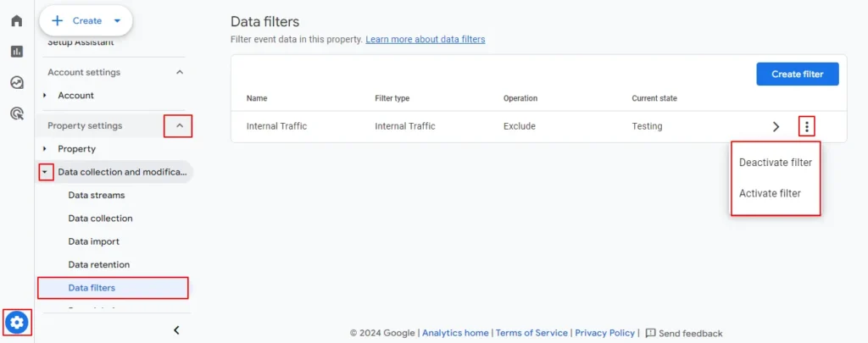Image resolution: width=868 pixels, height=343 pixels.
Task: Collapse the Property settings section
Action: pyautogui.click(x=179, y=125)
